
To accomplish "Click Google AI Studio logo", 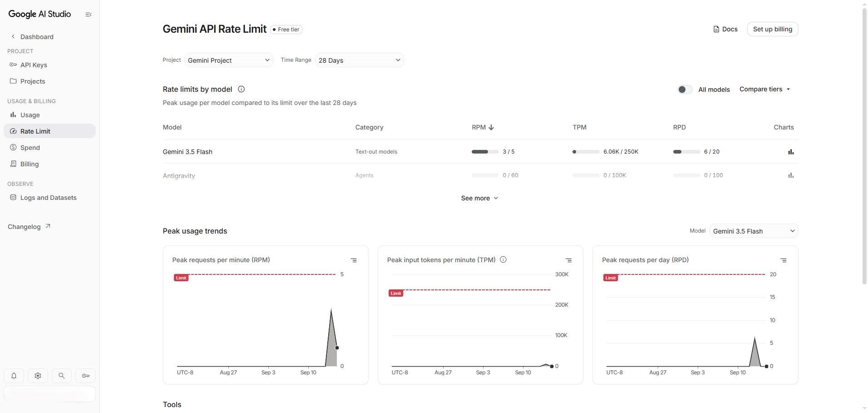I will 39,14.
